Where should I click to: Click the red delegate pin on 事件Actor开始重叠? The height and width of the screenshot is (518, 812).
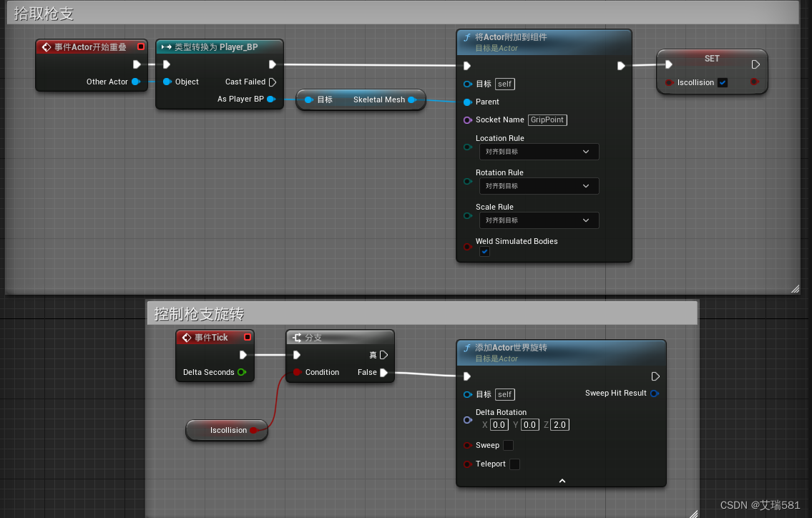[141, 47]
